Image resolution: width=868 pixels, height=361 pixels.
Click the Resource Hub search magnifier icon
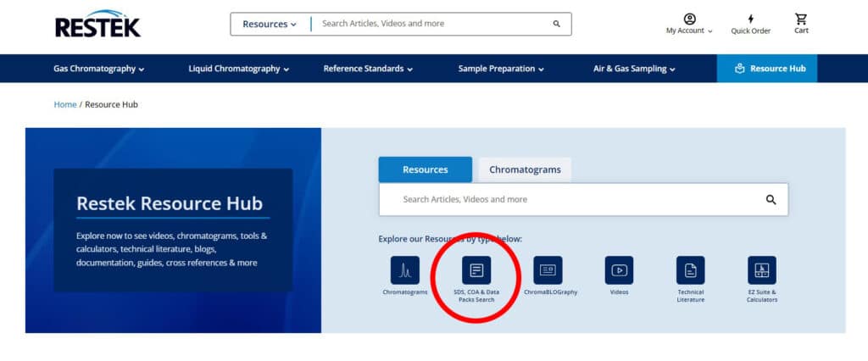[x=771, y=200]
